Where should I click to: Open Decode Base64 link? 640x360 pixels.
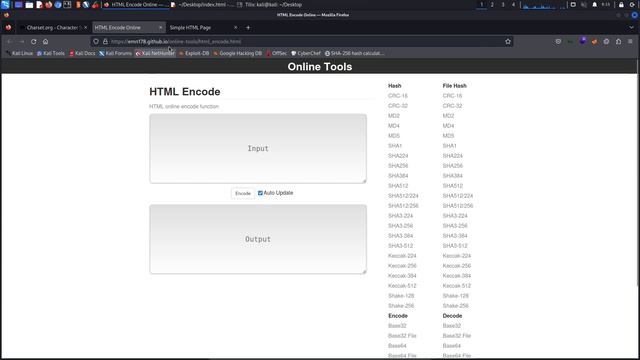point(451,346)
